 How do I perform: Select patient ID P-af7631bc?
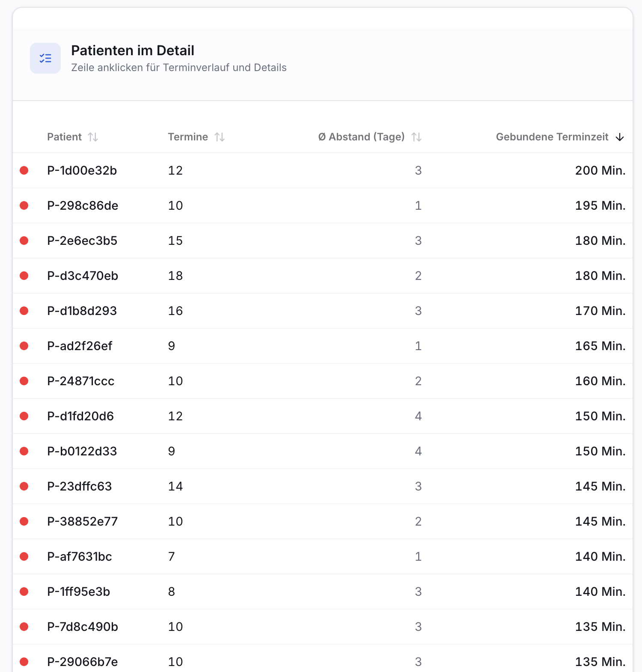pos(80,556)
